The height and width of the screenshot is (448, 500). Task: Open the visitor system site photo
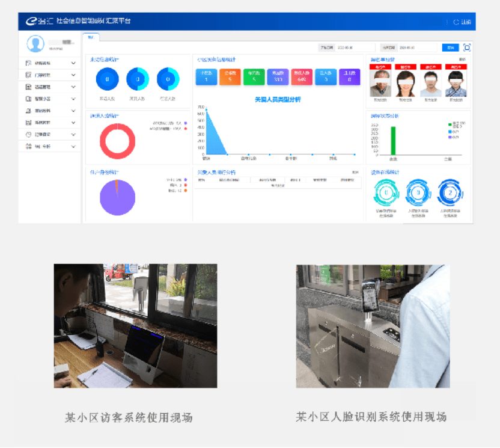click(x=136, y=326)
